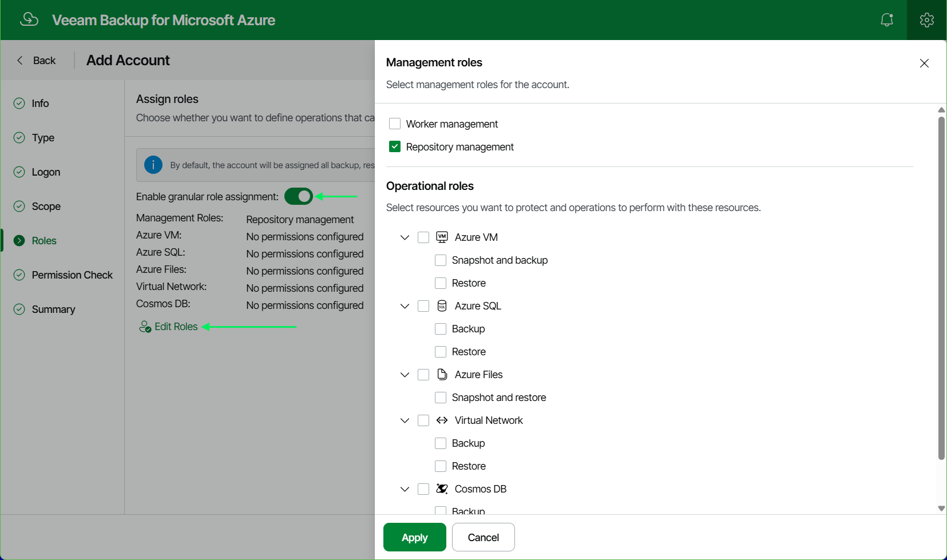Click the Veeam cloud logo icon
This screenshot has width=947, height=560.
click(x=29, y=19)
